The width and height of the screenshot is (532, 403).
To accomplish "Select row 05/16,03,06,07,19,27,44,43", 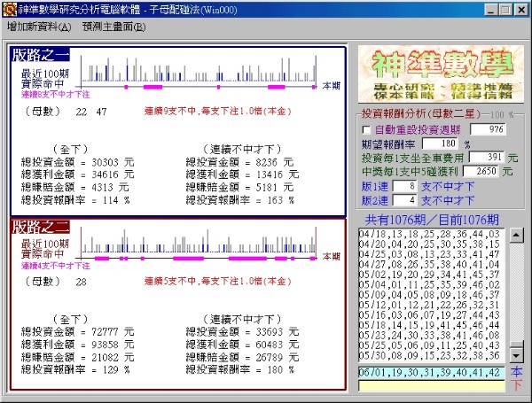I will pyautogui.click(x=429, y=315).
